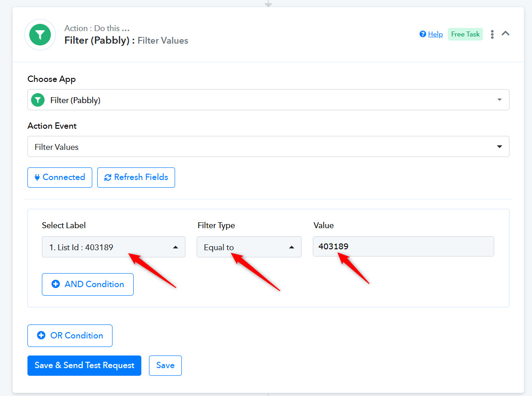Click Save & Send Test Request
The width and height of the screenshot is (532, 396).
pyautogui.click(x=84, y=365)
